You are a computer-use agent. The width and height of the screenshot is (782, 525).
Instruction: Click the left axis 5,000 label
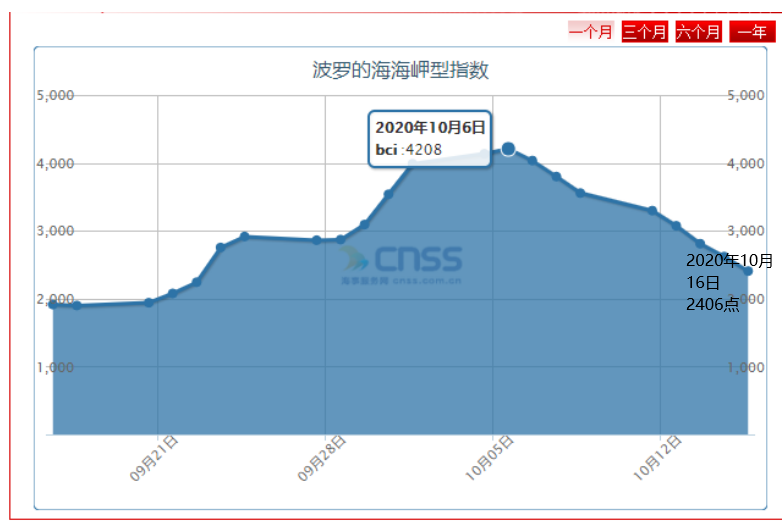coord(56,96)
